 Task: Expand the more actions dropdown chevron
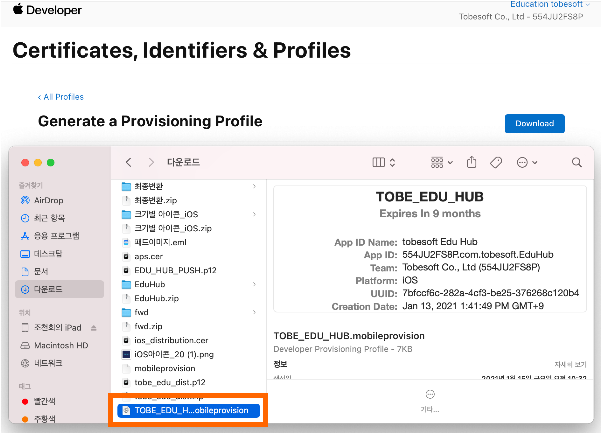[x=534, y=162]
